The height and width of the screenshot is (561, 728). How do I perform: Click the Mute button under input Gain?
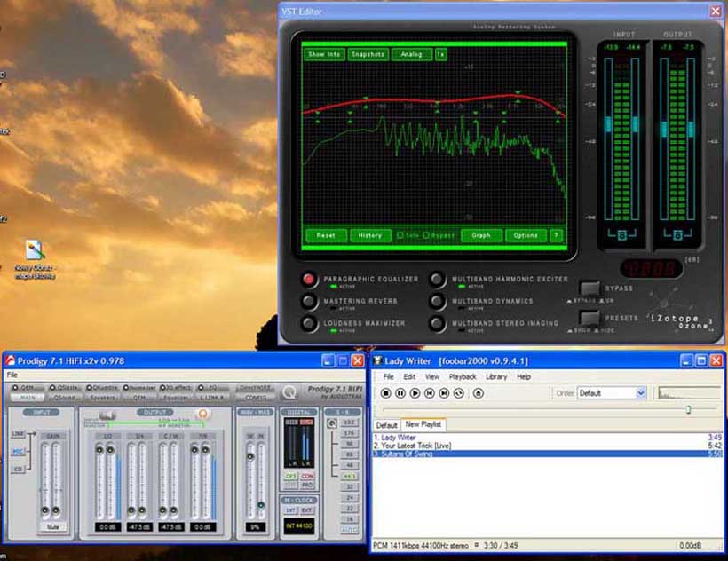coord(53,527)
